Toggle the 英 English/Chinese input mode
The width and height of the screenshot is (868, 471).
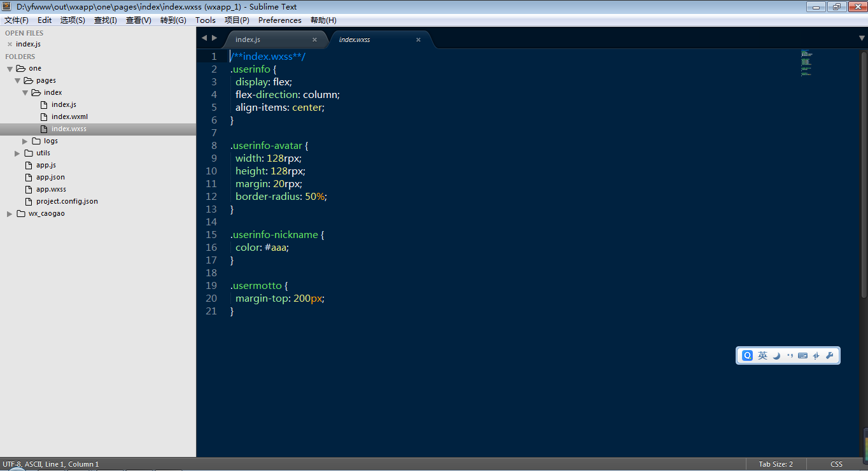(x=762, y=356)
